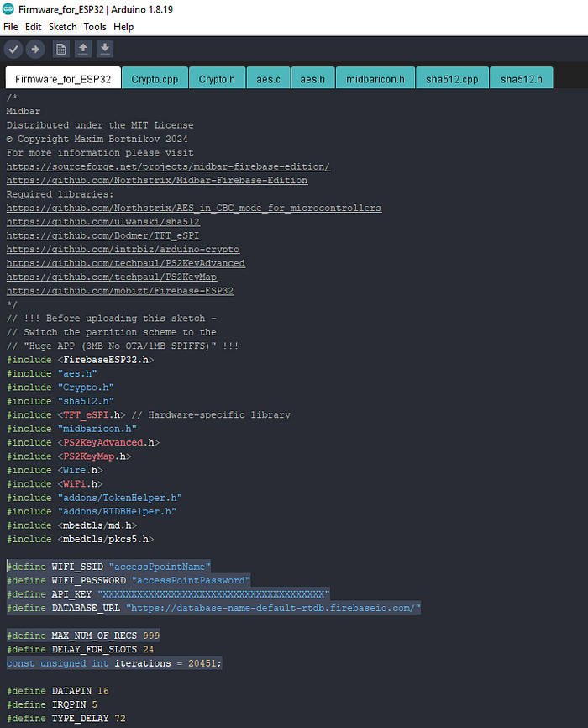Click the "Copyright Maxim Bortnikov 2024" line
Image resolution: width=588 pixels, height=728 pixels.
[x=97, y=139]
